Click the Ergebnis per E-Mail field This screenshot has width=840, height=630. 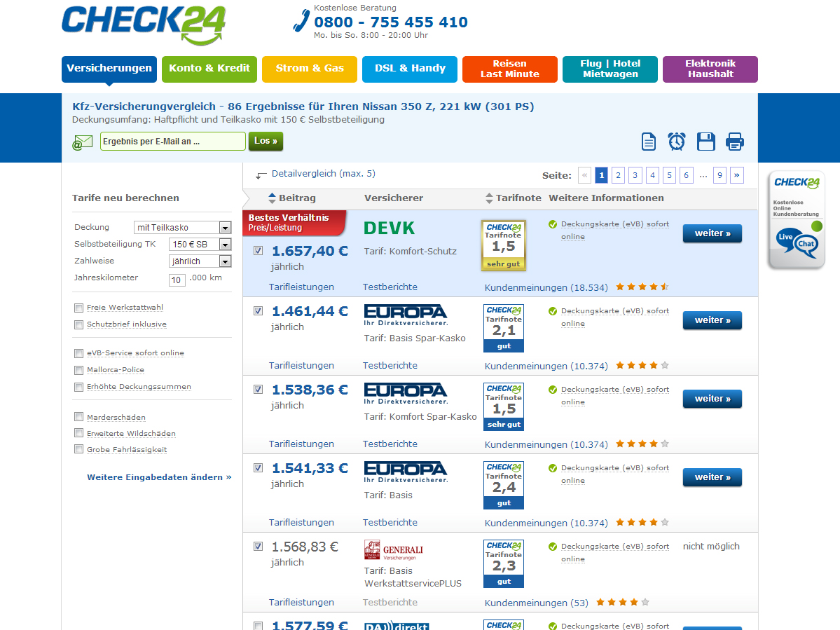(x=172, y=142)
